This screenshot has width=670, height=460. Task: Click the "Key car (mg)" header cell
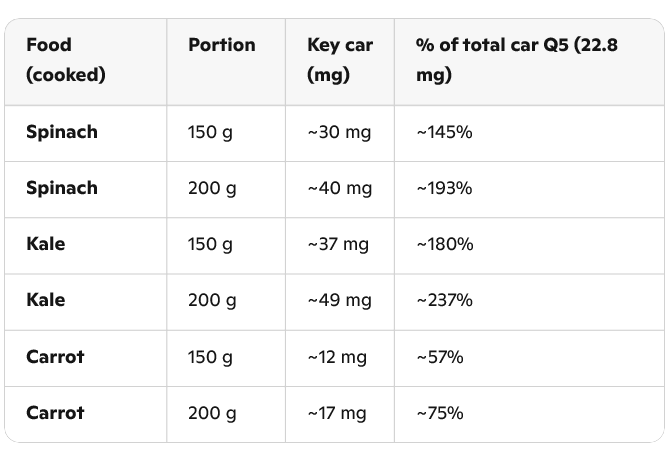tap(340, 60)
